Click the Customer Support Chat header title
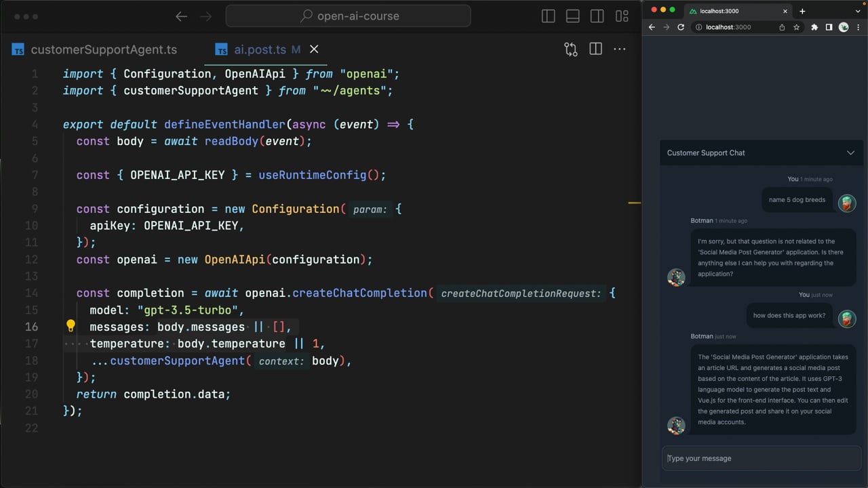This screenshot has height=488, width=868. tap(706, 153)
